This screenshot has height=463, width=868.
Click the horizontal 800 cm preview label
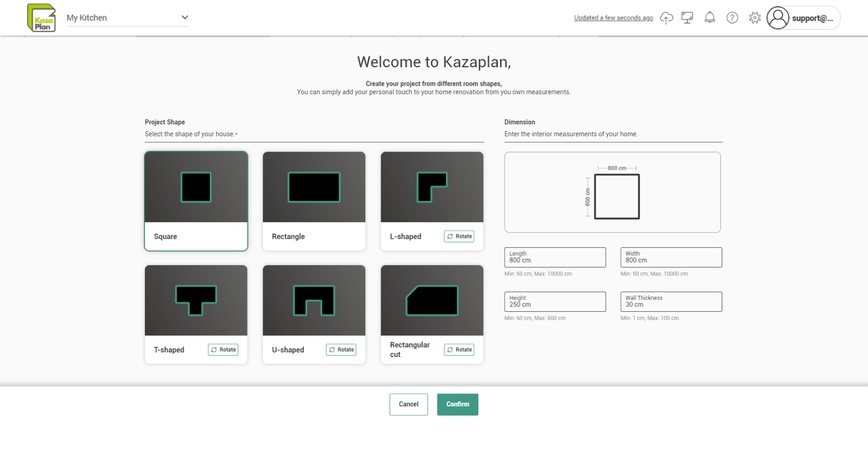pyautogui.click(x=617, y=168)
